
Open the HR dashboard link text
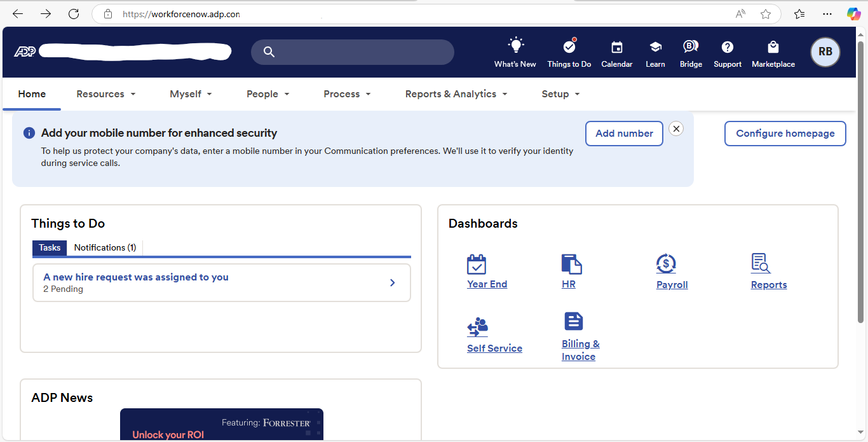569,284
